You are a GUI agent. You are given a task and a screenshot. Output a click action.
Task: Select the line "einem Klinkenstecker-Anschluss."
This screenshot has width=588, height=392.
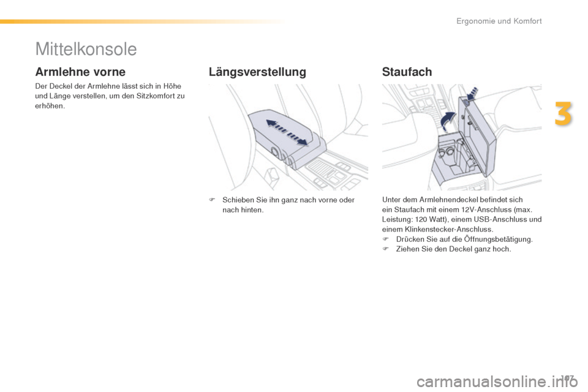pos(437,229)
